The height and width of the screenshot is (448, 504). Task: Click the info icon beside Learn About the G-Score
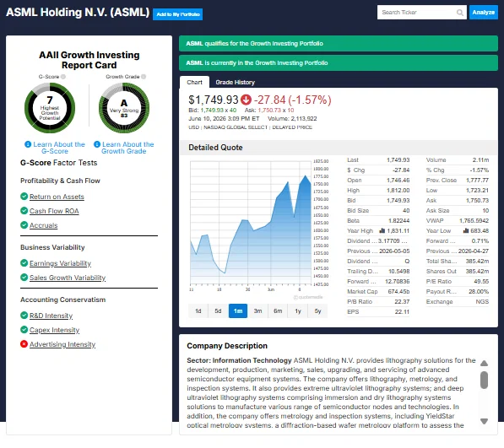click(28, 144)
